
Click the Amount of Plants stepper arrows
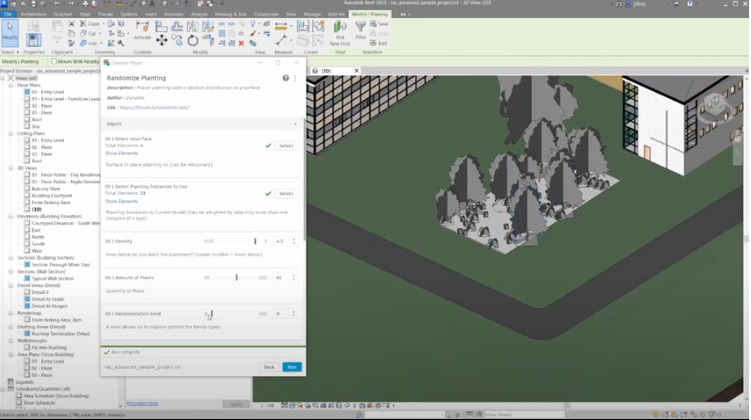tap(294, 277)
